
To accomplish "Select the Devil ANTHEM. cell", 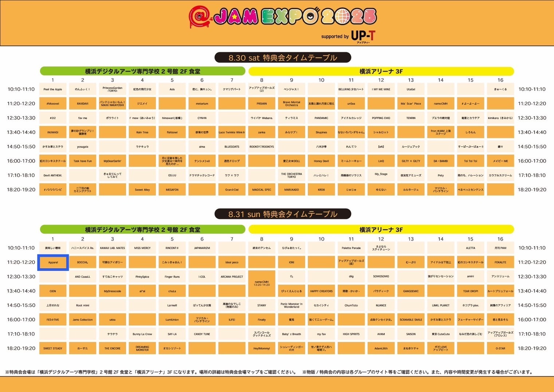I will (53, 175).
